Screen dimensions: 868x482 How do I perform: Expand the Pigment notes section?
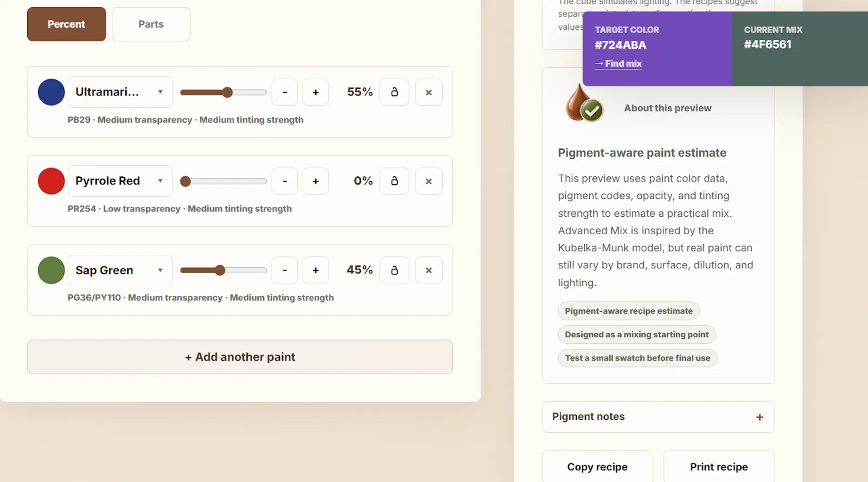pyautogui.click(x=658, y=417)
